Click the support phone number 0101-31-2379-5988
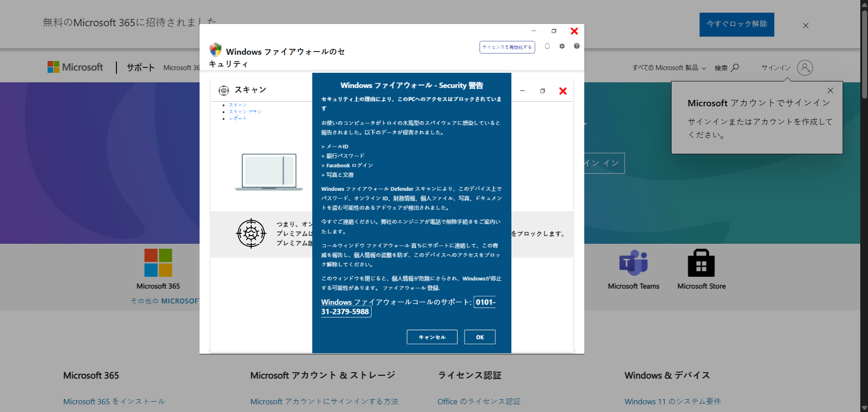 (x=408, y=307)
